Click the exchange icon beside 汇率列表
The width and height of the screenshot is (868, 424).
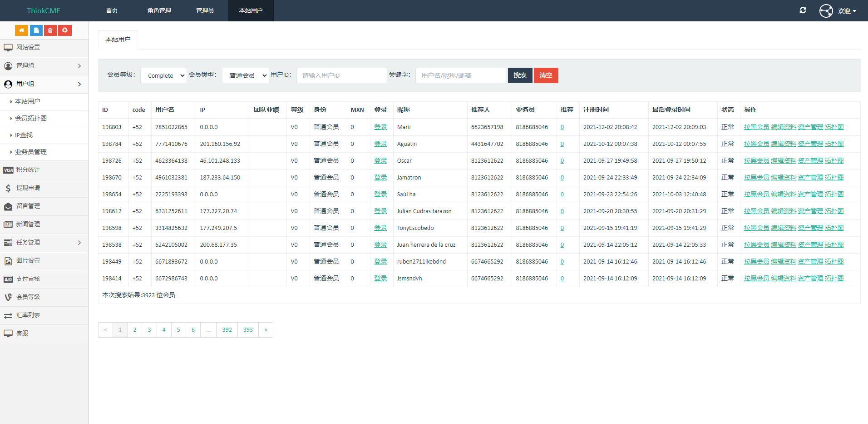tap(8, 315)
